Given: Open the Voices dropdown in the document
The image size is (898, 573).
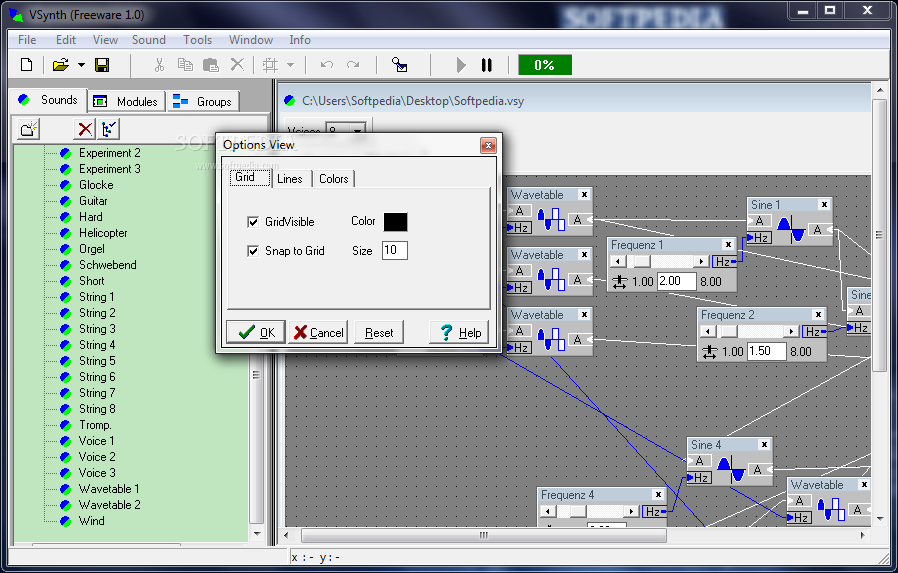Looking at the screenshot, I should 357,131.
